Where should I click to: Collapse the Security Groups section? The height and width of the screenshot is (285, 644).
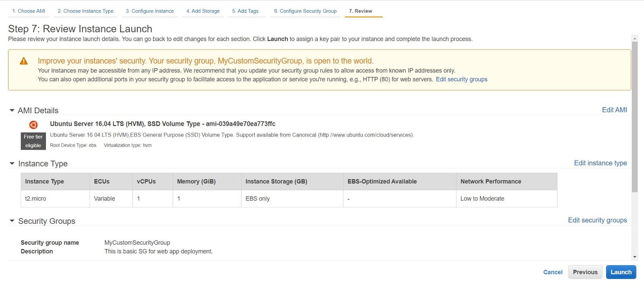point(12,221)
